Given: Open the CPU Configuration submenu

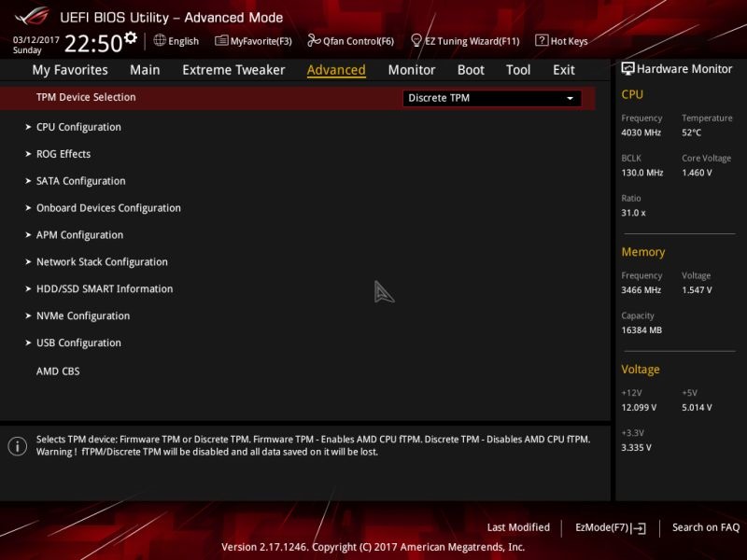Looking at the screenshot, I should coord(78,127).
